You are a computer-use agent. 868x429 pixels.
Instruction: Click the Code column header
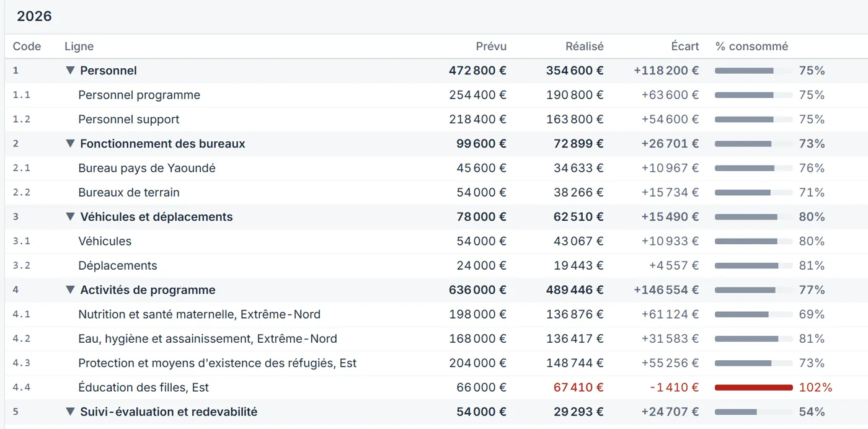27,46
